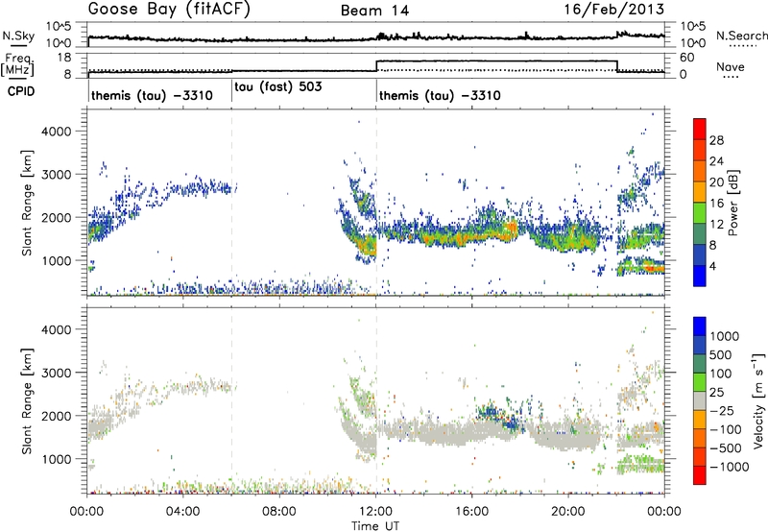Select the 'tau (fast) 503' CPID label
The height and width of the screenshot is (532, 768).
[278, 87]
